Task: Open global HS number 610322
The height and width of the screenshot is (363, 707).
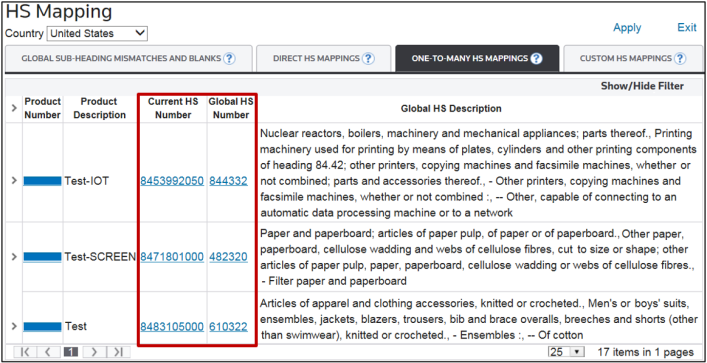Action: (228, 326)
